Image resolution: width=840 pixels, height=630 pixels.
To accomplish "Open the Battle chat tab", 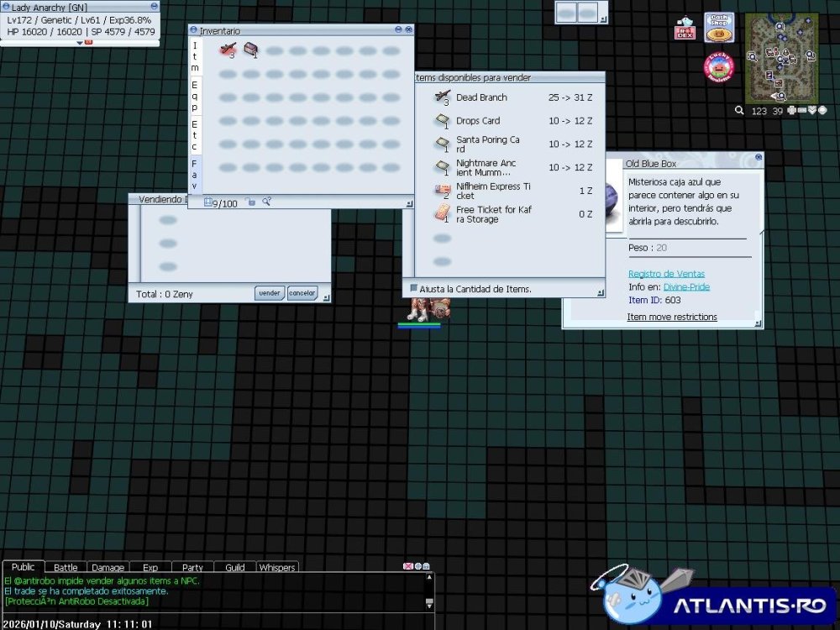I will pos(66,567).
